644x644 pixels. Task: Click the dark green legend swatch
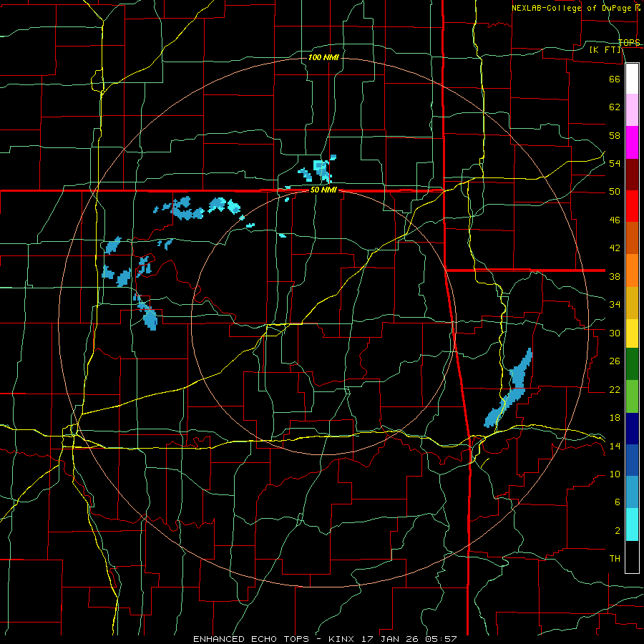click(632, 364)
